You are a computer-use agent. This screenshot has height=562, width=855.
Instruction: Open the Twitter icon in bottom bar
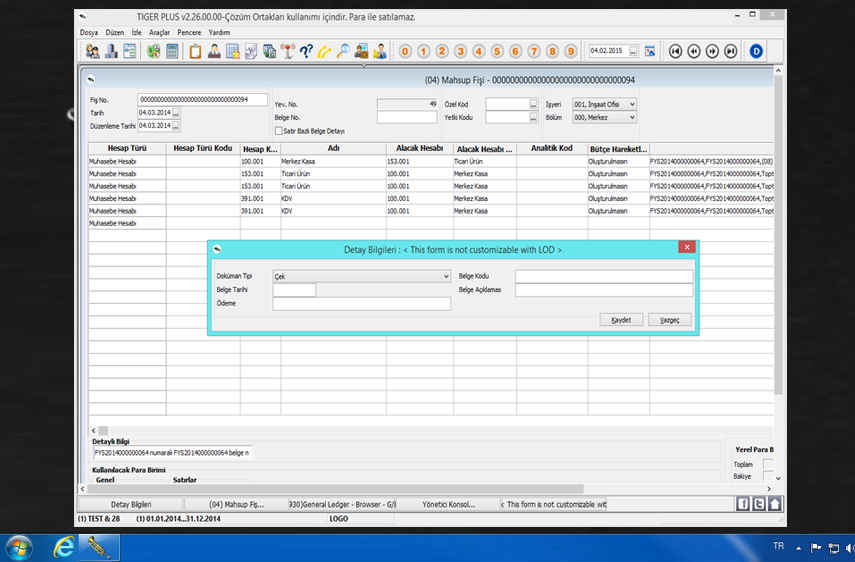[759, 504]
